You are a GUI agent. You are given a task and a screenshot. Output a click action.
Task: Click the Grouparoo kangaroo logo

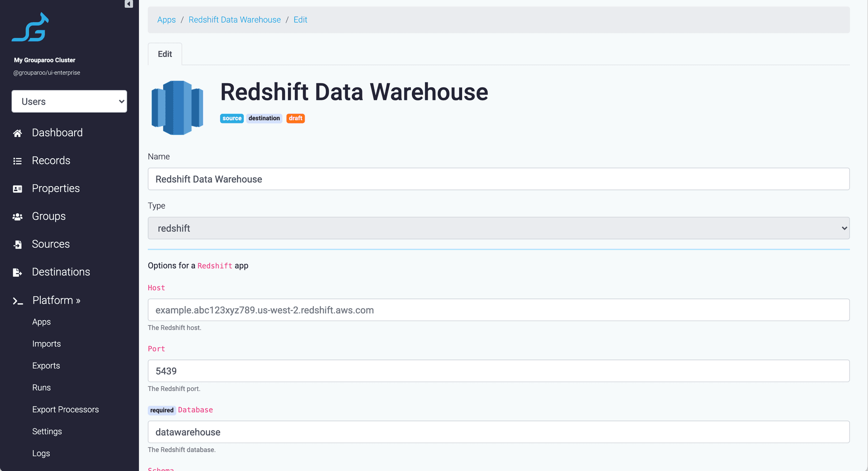click(x=30, y=27)
